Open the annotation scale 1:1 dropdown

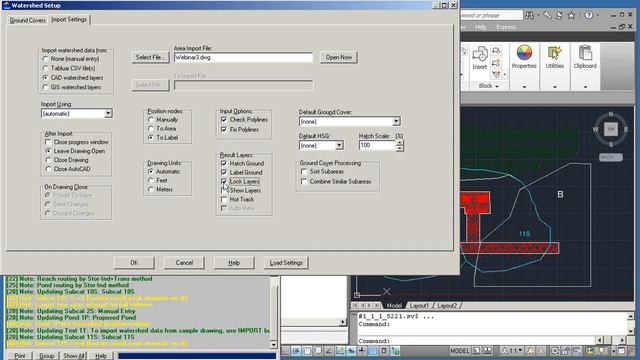(x=520, y=351)
